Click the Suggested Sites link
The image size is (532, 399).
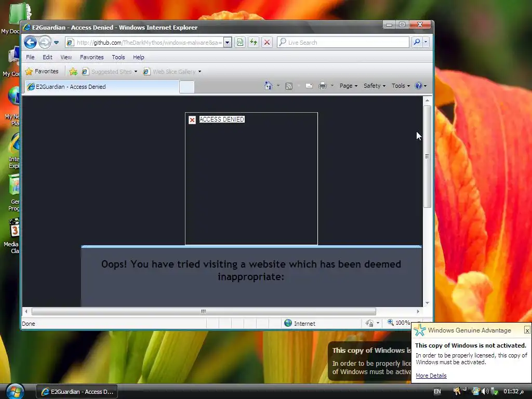107,72
